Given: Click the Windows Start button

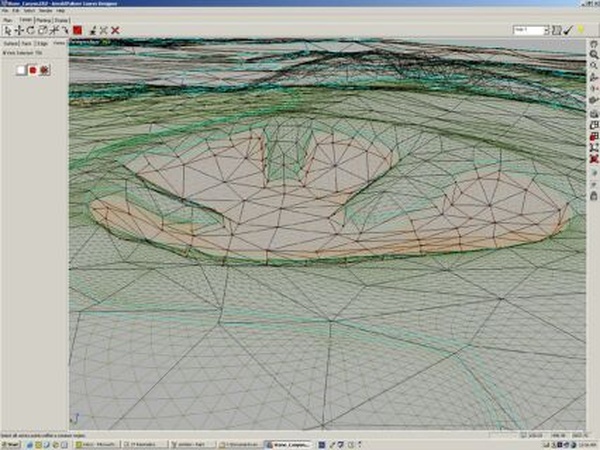Looking at the screenshot, I should tap(12, 443).
